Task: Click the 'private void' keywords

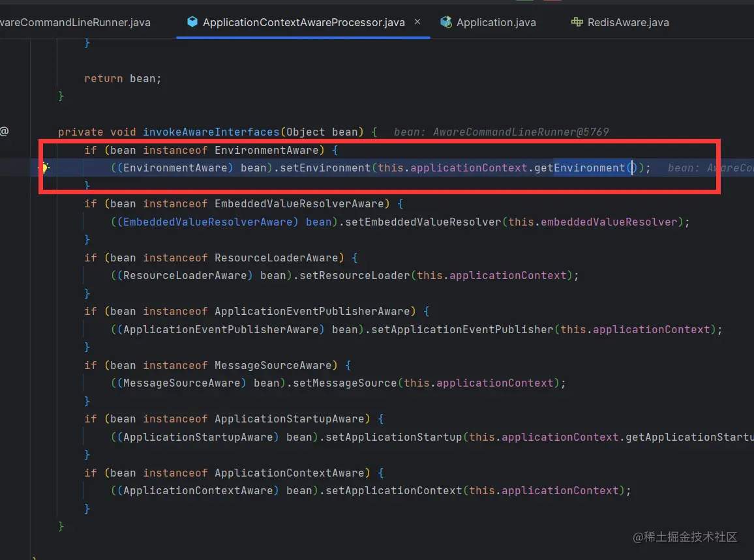Action: [97, 132]
